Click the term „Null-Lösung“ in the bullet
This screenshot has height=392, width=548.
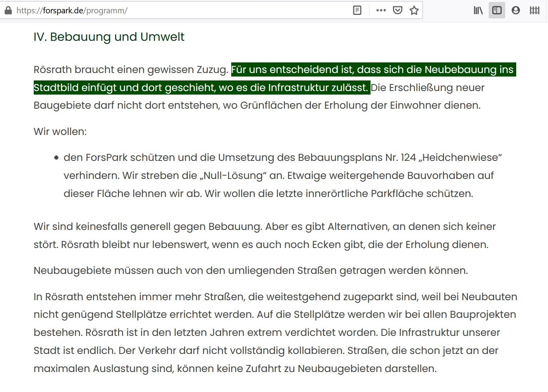pos(233,176)
